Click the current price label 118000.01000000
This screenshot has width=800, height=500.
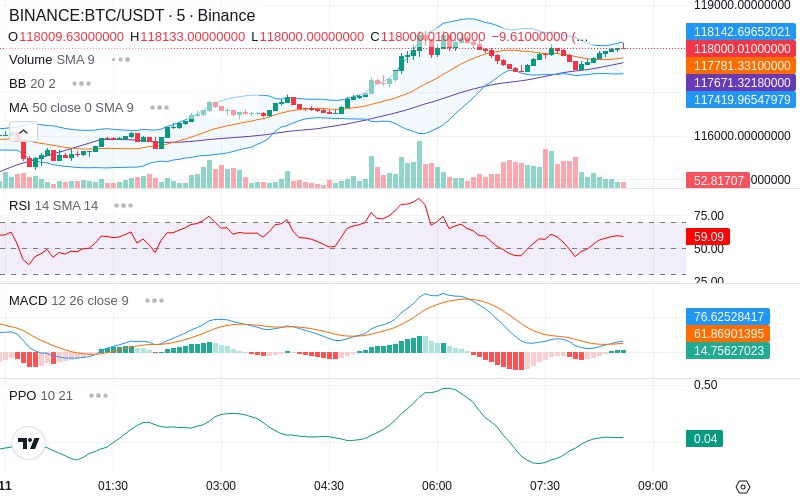click(x=741, y=48)
